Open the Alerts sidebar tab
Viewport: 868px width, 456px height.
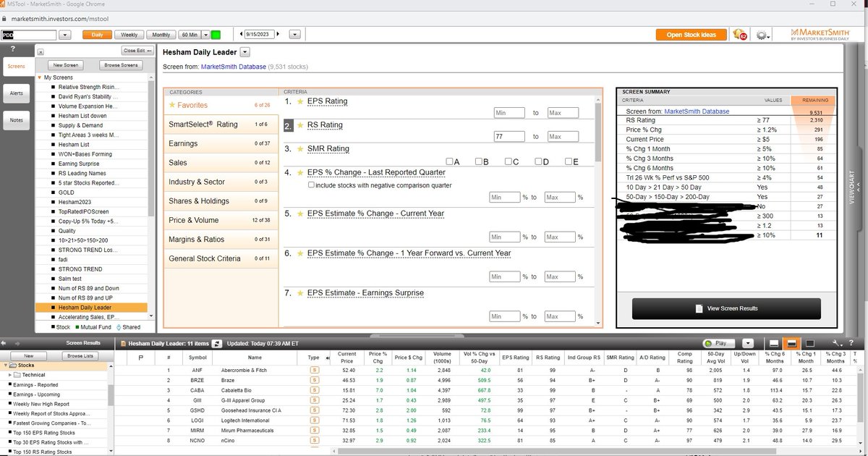(x=16, y=93)
